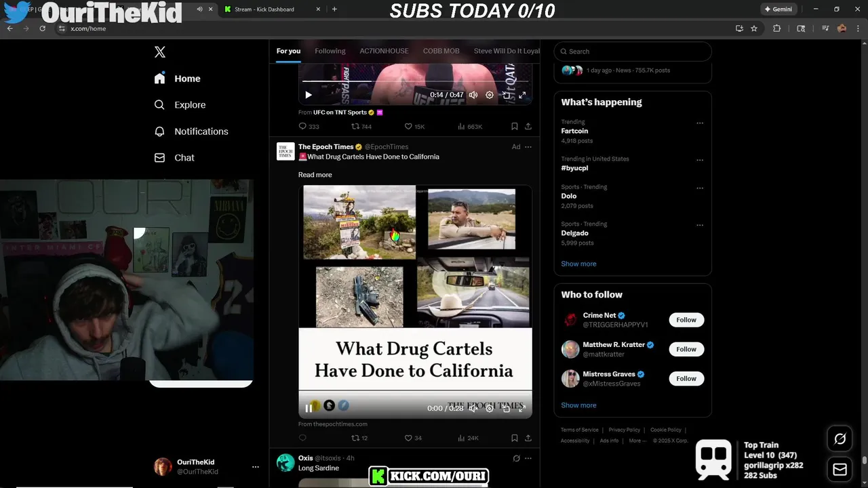
Task: Open the COBB MOB tab
Action: pos(441,51)
